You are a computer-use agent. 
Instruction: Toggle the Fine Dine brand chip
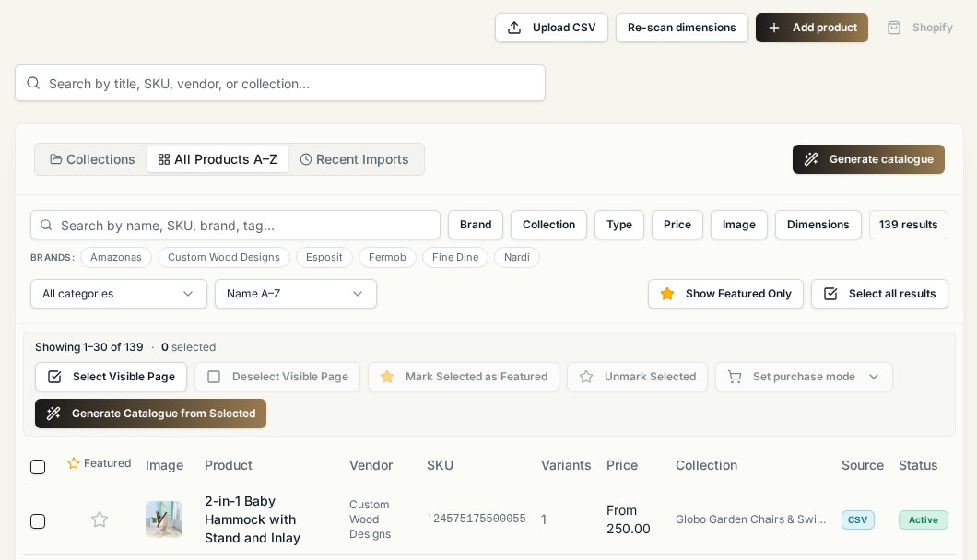click(455, 257)
